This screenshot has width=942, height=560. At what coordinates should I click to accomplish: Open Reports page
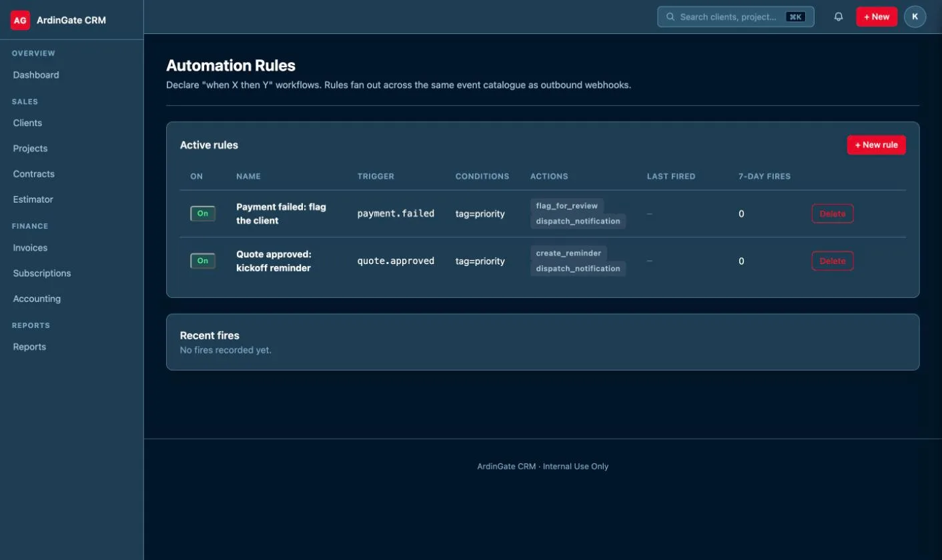pyautogui.click(x=29, y=347)
